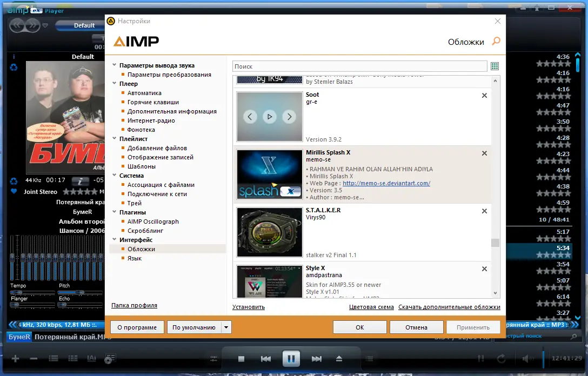Click the ОК button
This screenshot has width=588, height=376.
click(359, 327)
